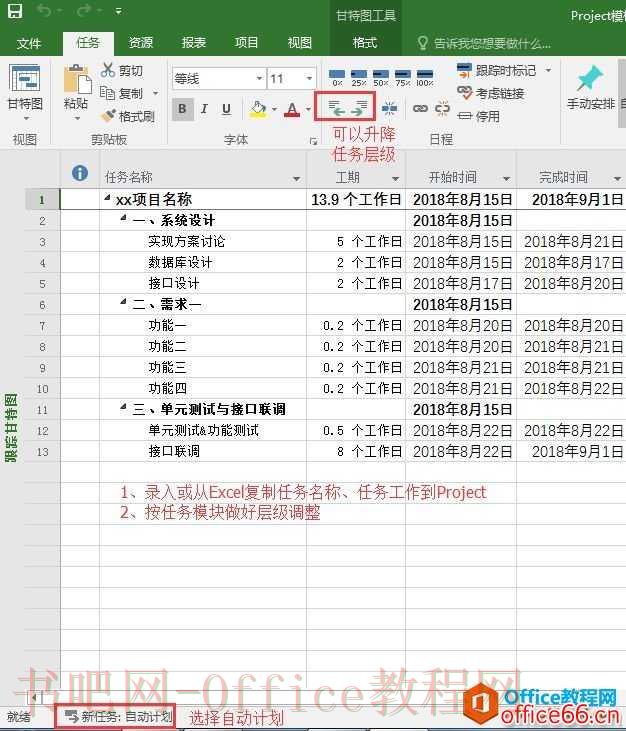Click the link tasks chain icon
This screenshot has width=626, height=731.
point(420,109)
